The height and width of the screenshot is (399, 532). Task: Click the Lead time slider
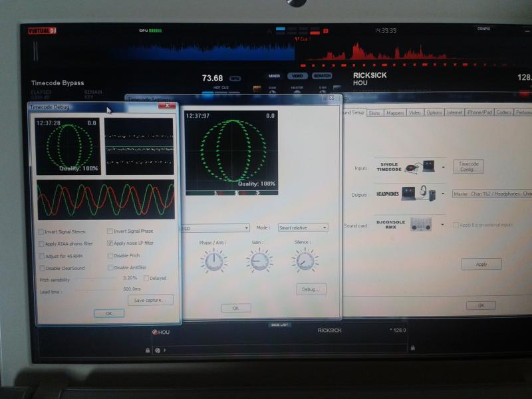(96, 290)
